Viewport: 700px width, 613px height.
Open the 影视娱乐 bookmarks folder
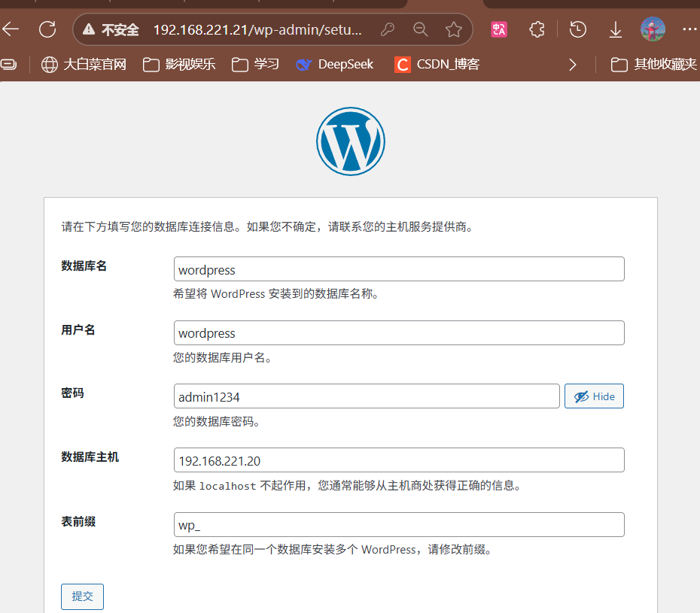click(x=179, y=64)
